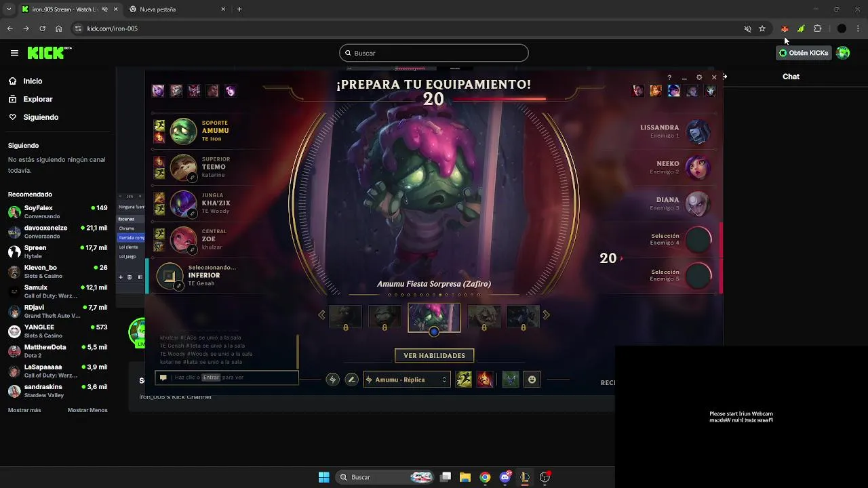Image resolution: width=868 pixels, height=488 pixels.
Task: Go to Inicio in Kick sidebar
Action: coord(33,81)
